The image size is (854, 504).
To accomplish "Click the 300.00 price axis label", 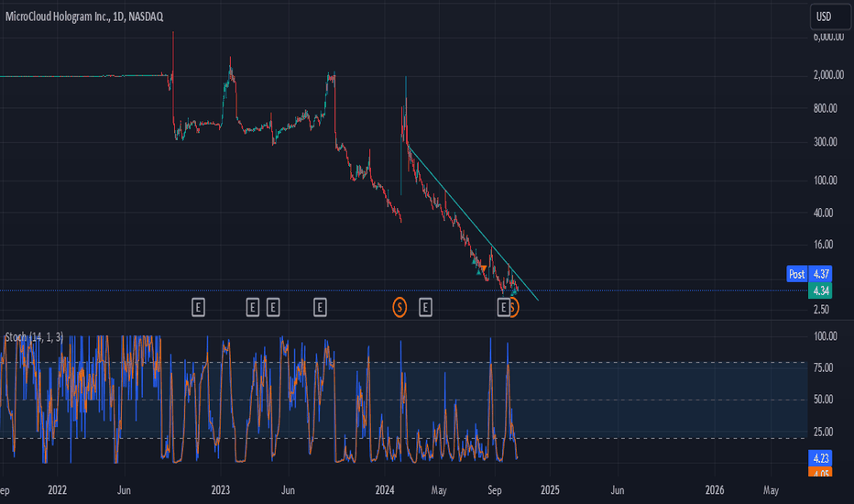I will click(x=825, y=142).
